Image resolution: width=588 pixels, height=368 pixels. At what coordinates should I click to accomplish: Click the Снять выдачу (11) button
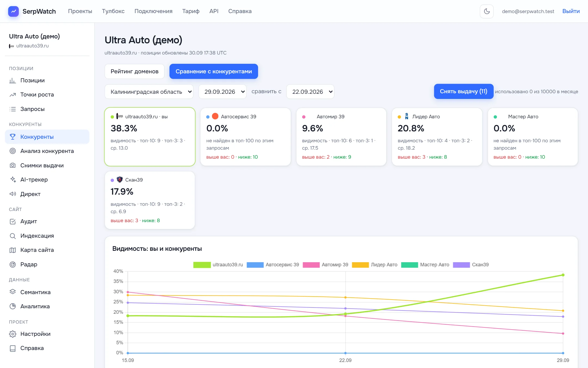[x=464, y=91]
